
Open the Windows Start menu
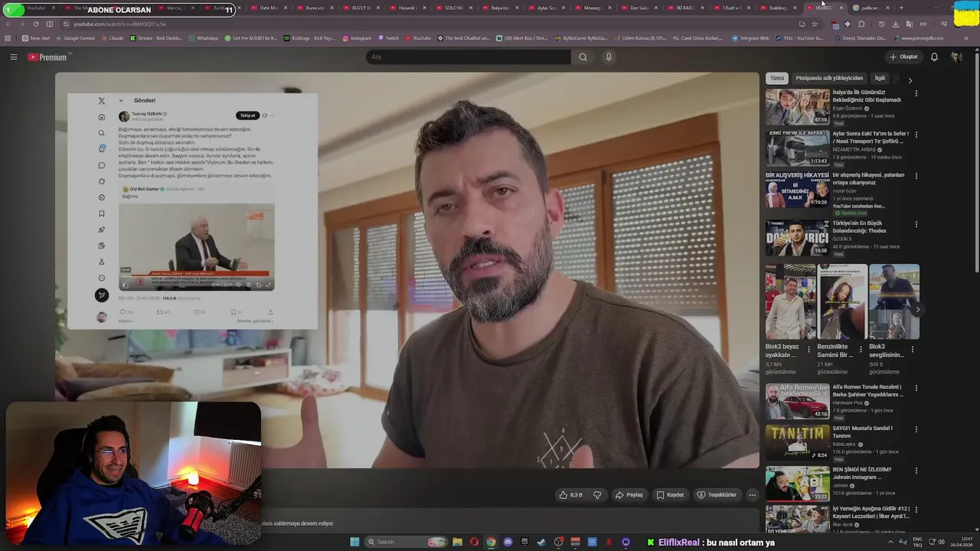point(354,542)
